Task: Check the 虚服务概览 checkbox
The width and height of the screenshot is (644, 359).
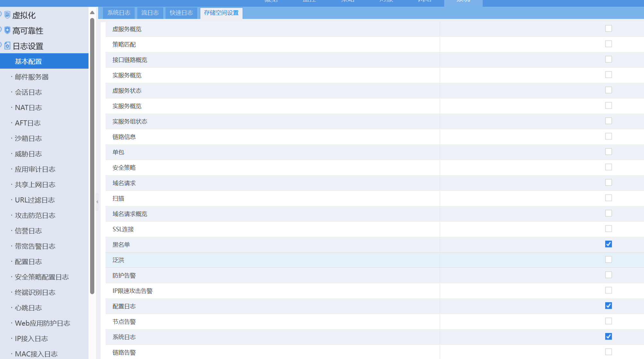Action: point(608,29)
